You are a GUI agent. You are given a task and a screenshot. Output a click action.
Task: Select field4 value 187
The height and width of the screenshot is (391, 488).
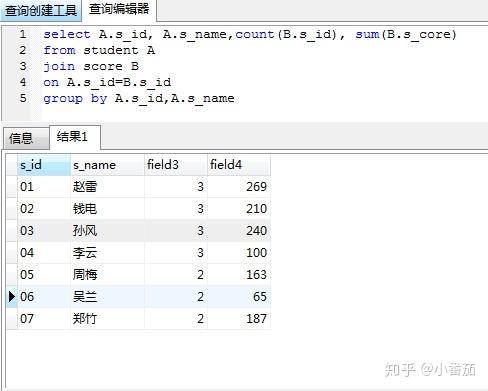[239, 319]
